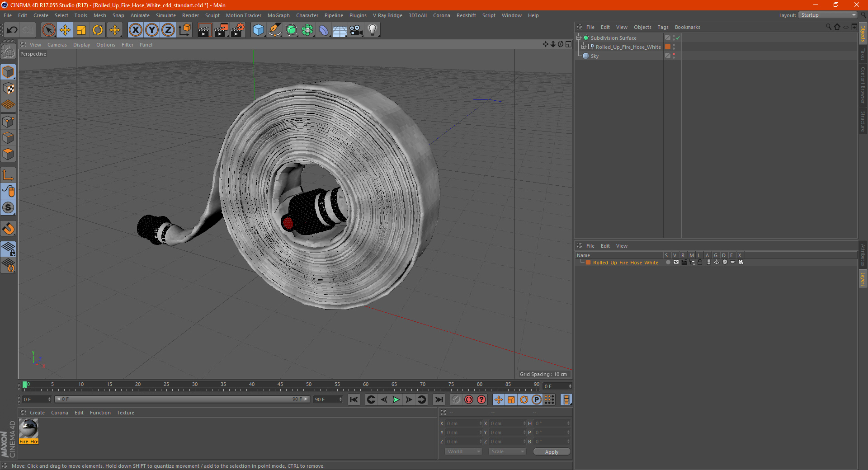868x470 pixels.
Task: Toggle Sky visibility dots
Action: click(x=674, y=56)
